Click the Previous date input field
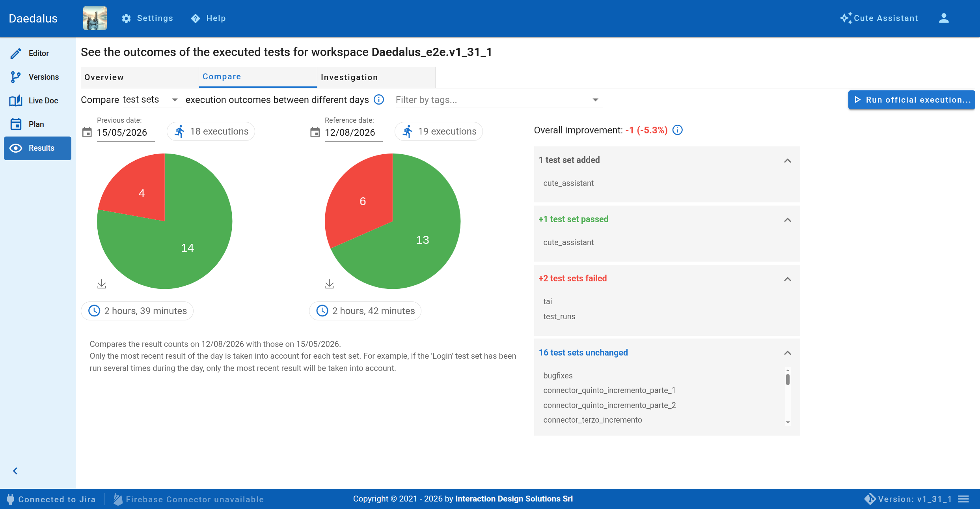980x509 pixels. click(125, 133)
